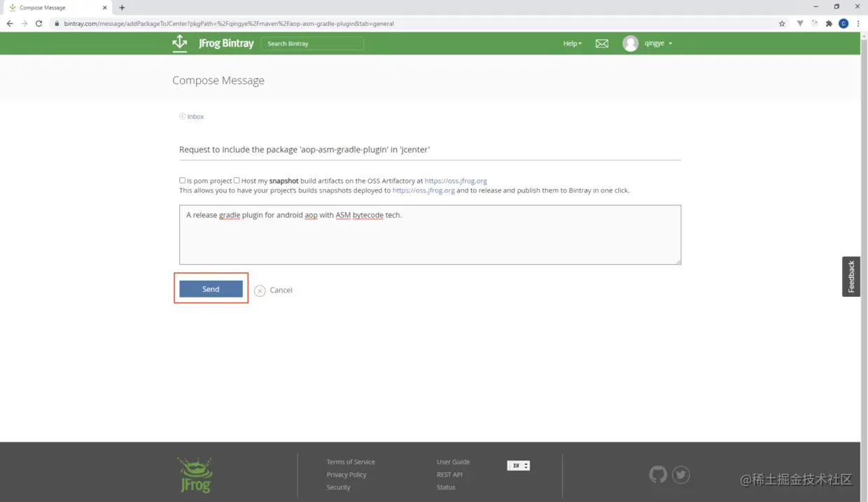Click the JFrog footer logo
Screen dimensions: 868x502
click(195, 475)
